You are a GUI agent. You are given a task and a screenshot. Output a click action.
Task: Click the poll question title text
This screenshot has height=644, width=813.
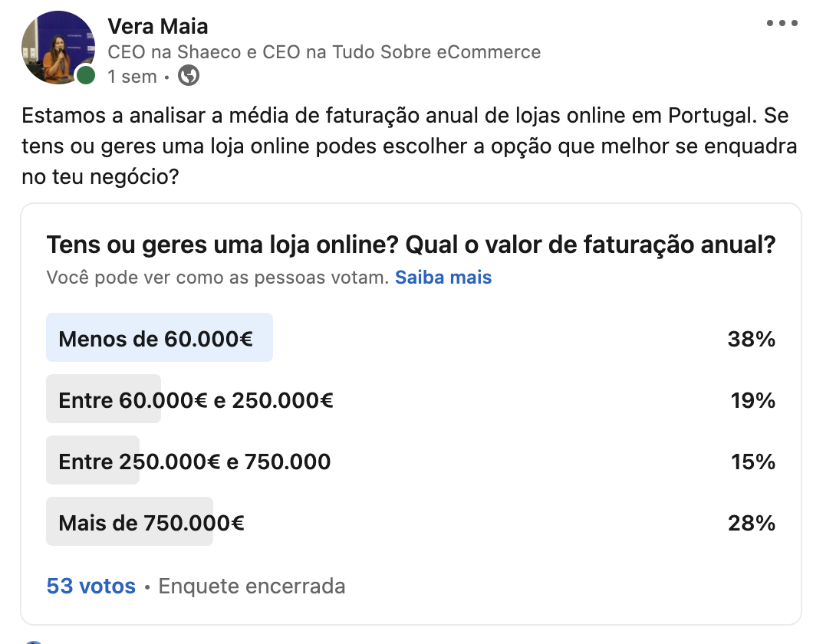tap(411, 244)
